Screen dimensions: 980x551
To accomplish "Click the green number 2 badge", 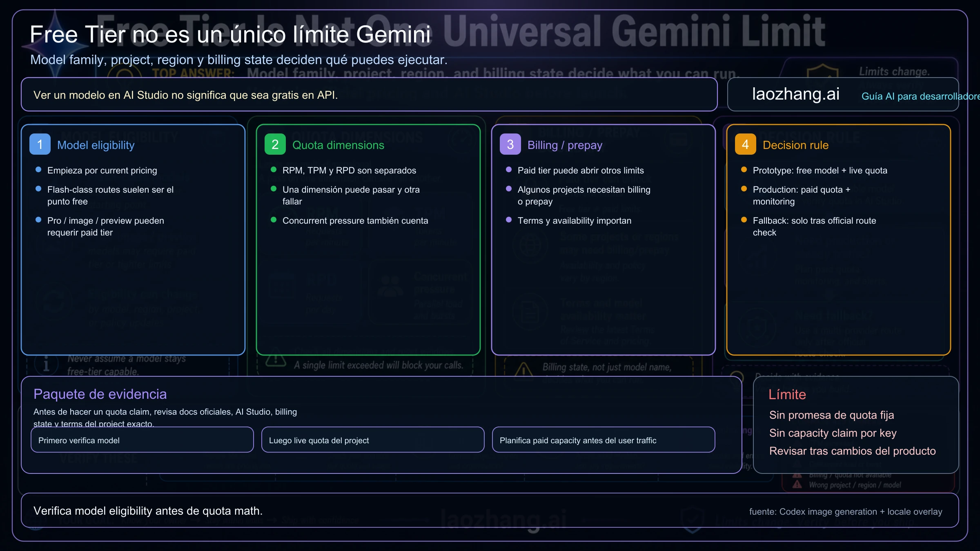I will point(275,144).
